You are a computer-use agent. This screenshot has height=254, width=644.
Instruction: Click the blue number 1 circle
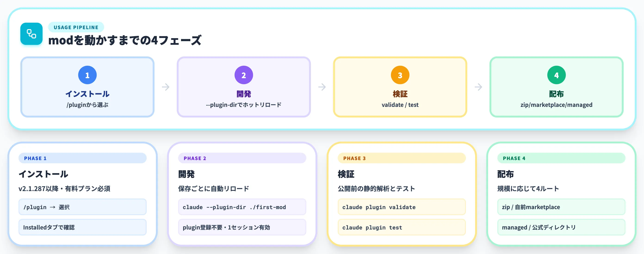87,75
